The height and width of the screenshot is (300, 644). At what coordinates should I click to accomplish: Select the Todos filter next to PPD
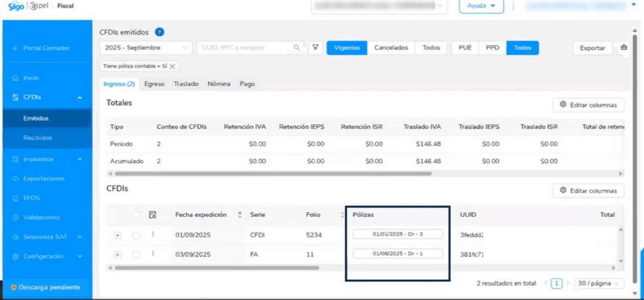[x=522, y=47]
